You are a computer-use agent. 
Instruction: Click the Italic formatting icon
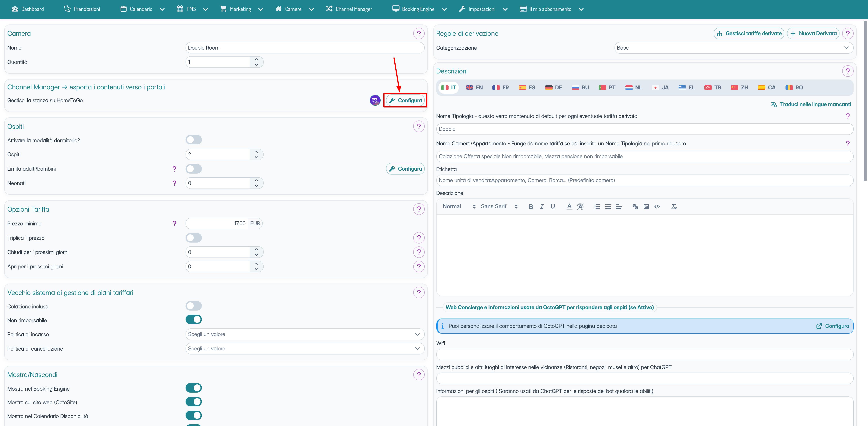pyautogui.click(x=542, y=206)
